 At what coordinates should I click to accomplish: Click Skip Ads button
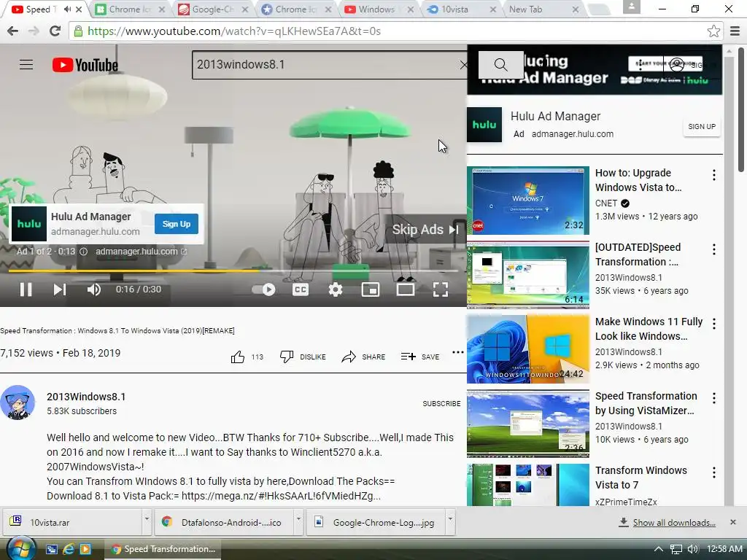point(425,230)
